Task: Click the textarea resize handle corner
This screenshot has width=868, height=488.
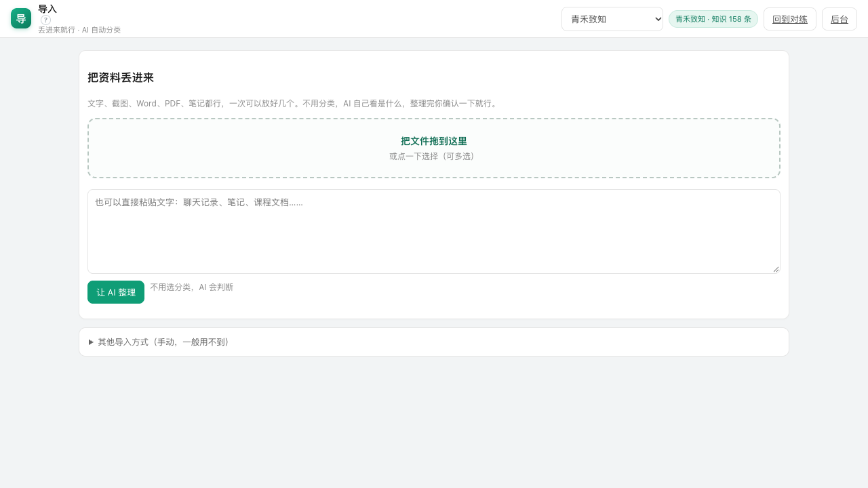Action: tap(776, 269)
